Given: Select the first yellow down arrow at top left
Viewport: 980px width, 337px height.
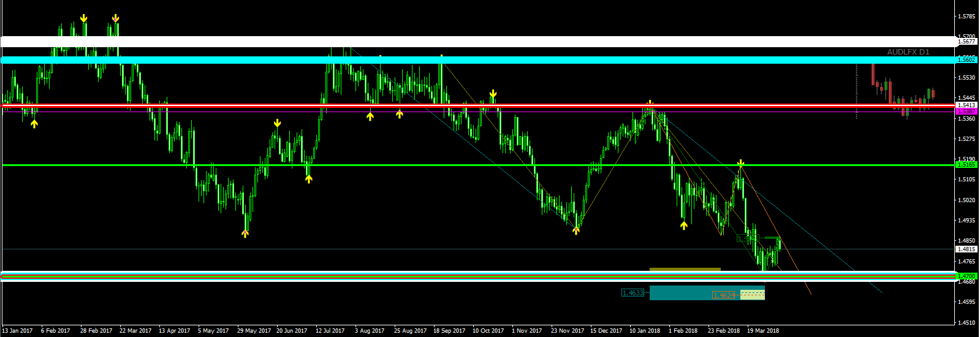Looking at the screenshot, I should [x=83, y=18].
